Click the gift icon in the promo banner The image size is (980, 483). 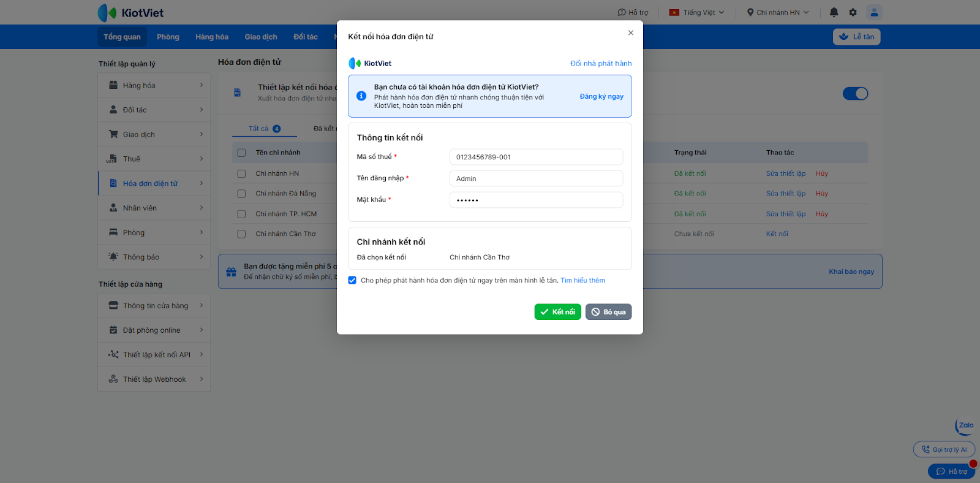tap(231, 272)
